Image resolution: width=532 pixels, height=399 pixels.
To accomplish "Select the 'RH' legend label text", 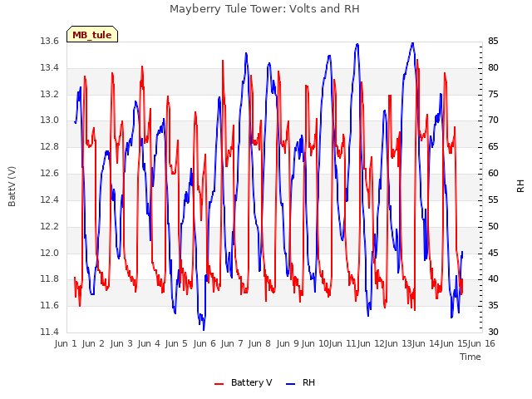I will 308,382.
